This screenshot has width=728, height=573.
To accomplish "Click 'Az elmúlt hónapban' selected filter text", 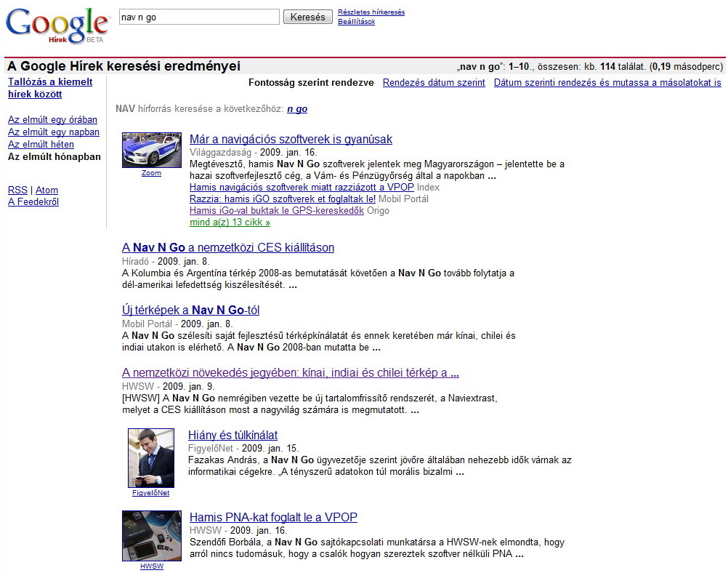I will 54,156.
